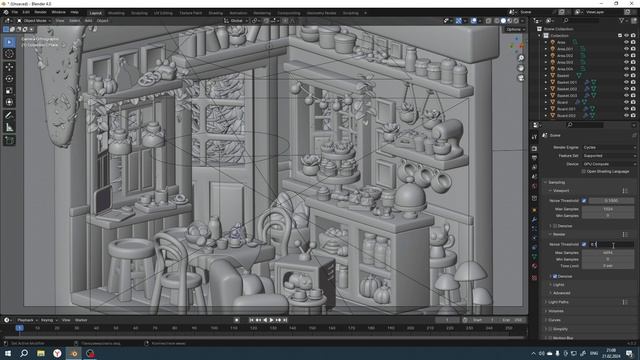This screenshot has height=360, width=640.
Task: Open the Object properties orange square tab
Action: coord(534,210)
